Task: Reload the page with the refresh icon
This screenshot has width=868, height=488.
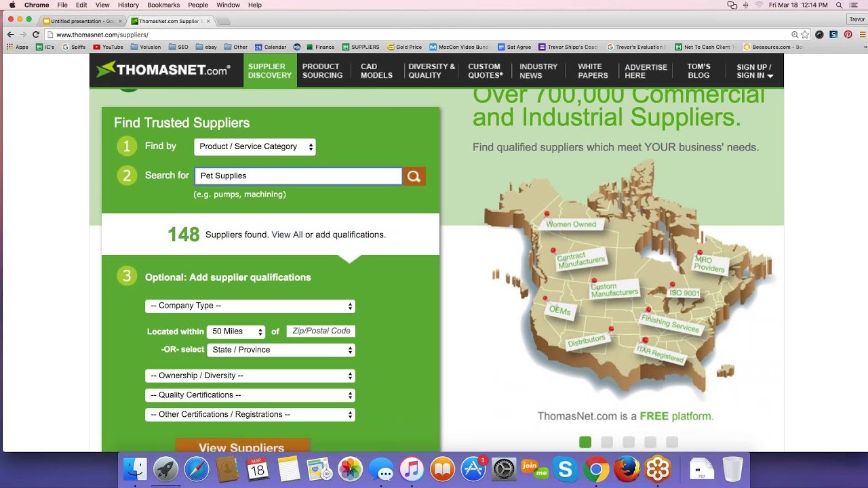Action: click(x=36, y=35)
